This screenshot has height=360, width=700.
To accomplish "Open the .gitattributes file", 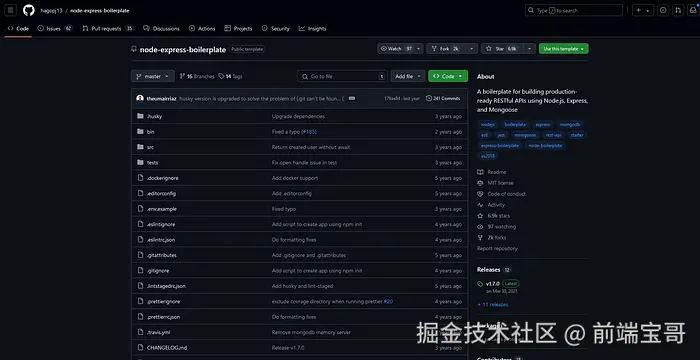I will [x=162, y=255].
